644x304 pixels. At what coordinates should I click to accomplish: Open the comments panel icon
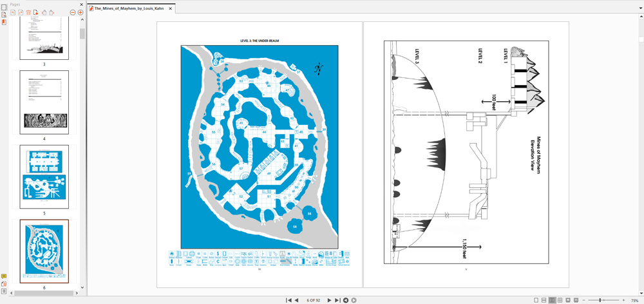pyautogui.click(x=4, y=276)
